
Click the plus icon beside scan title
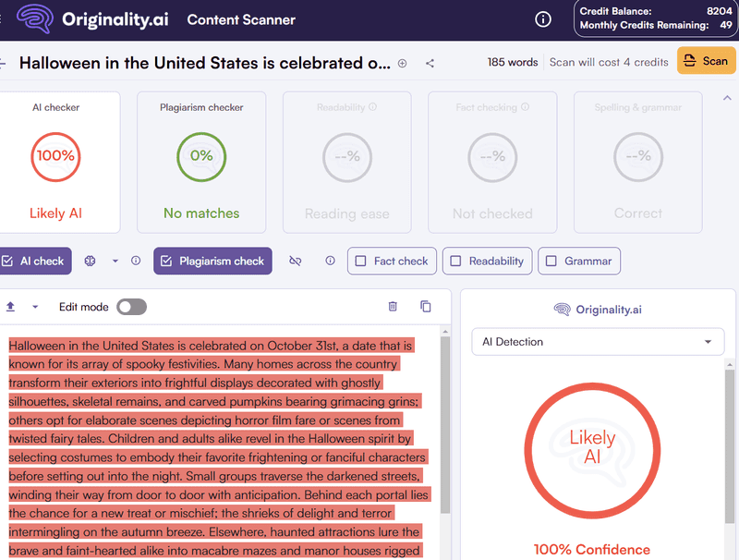(x=402, y=63)
